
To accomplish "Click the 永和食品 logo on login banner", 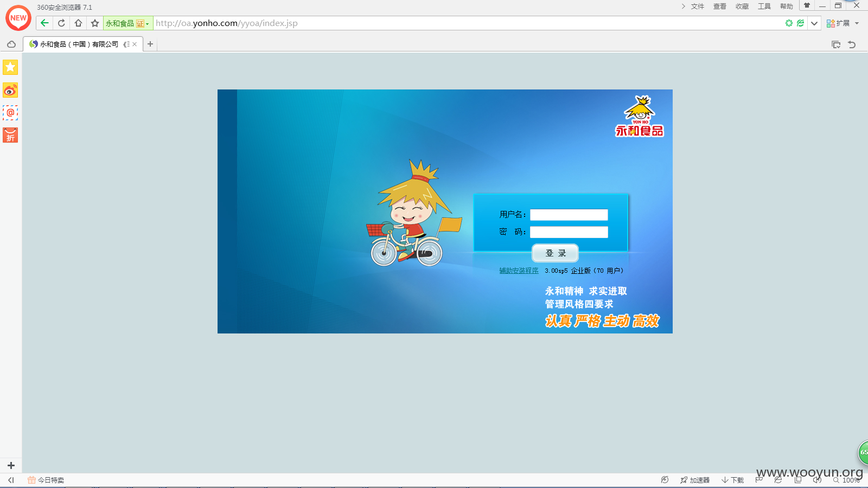I will pos(640,116).
